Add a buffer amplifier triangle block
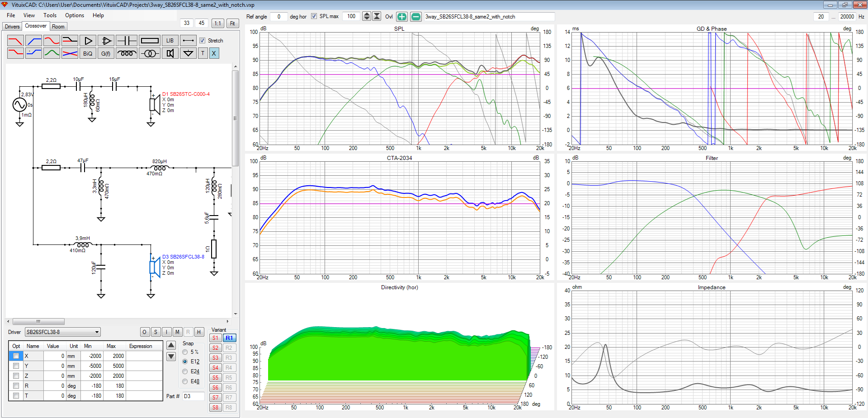The width and height of the screenshot is (868, 418). click(x=88, y=41)
